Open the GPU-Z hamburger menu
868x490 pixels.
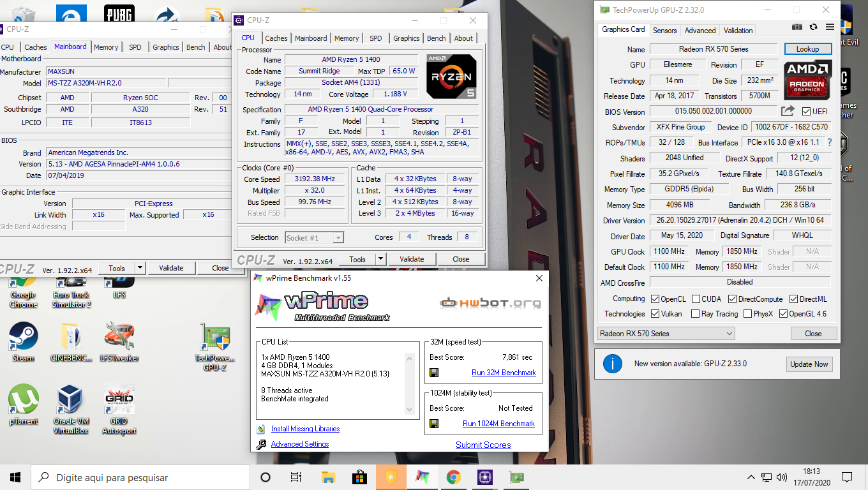click(x=830, y=27)
